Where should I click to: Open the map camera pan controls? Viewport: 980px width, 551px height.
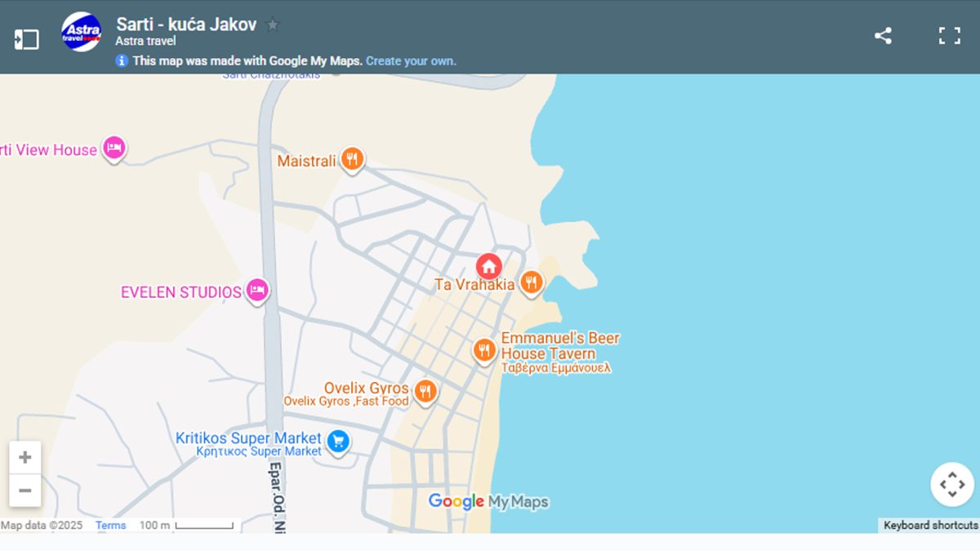(952, 485)
